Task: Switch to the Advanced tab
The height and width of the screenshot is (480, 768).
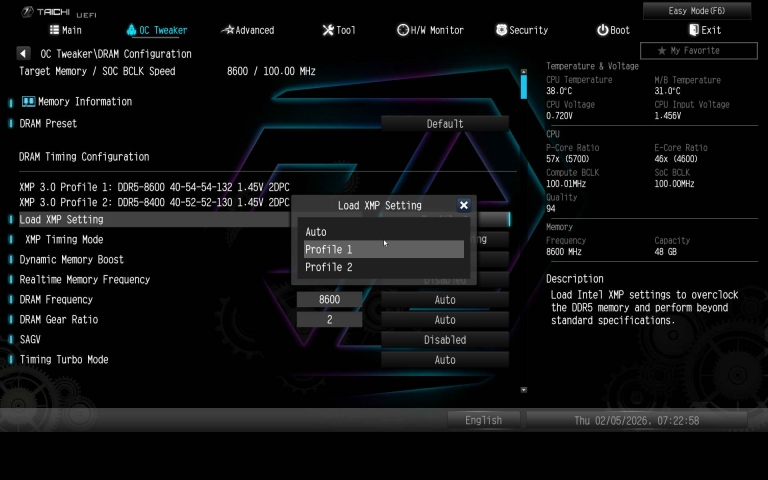Action: [x=247, y=30]
